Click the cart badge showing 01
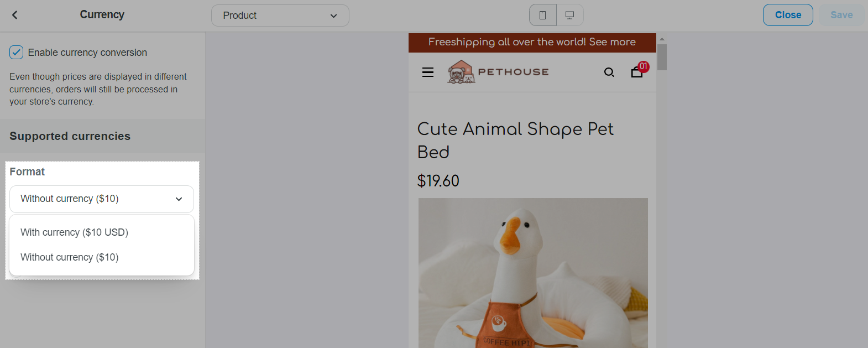 [x=644, y=66]
